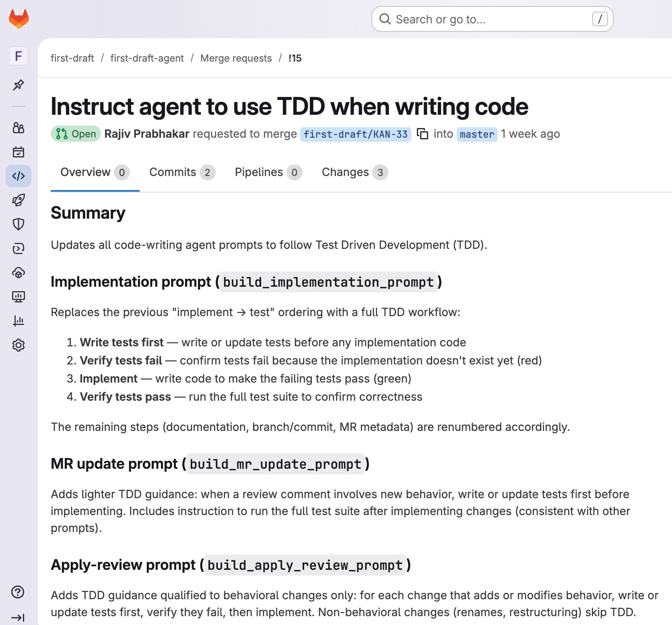This screenshot has height=625, width=672.
Task: Open first-draft-agent breadcrumb link
Action: 147,58
